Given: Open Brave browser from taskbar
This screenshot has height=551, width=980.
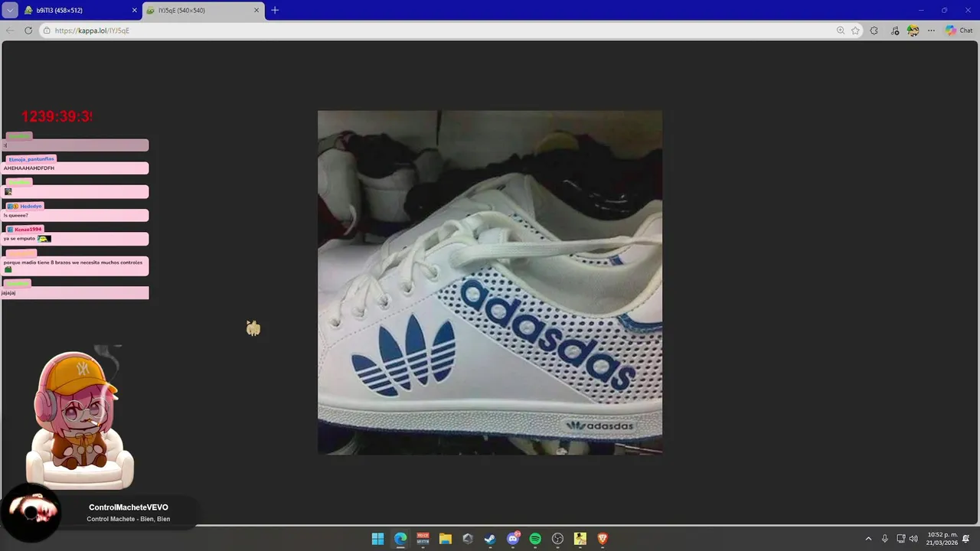Looking at the screenshot, I should pos(603,539).
